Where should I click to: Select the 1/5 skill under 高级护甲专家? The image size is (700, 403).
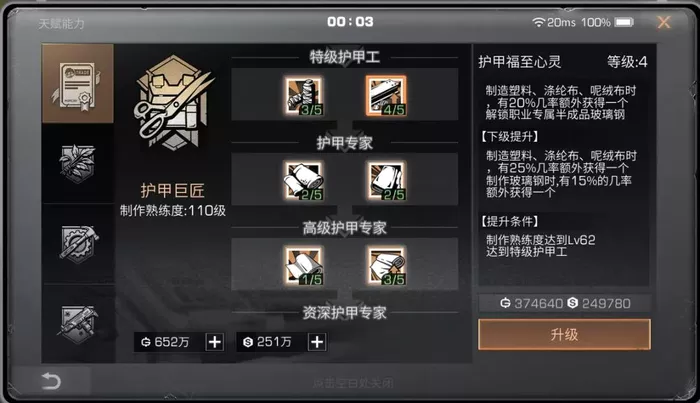tap(304, 265)
